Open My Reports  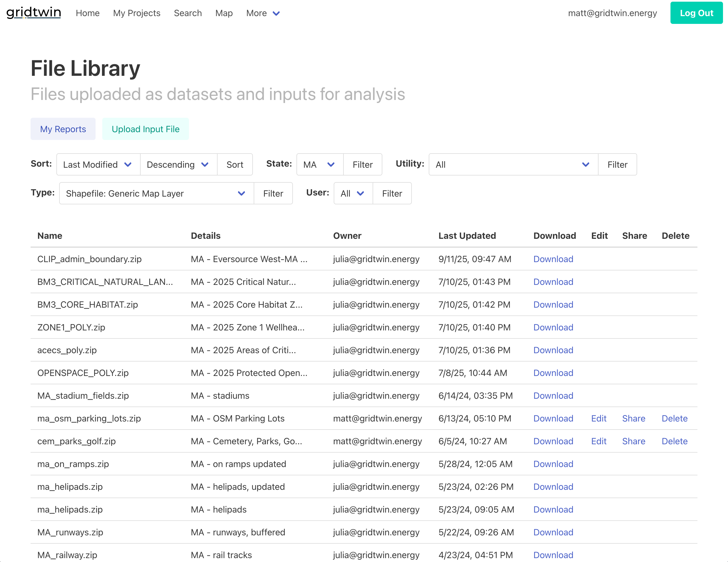click(x=63, y=129)
